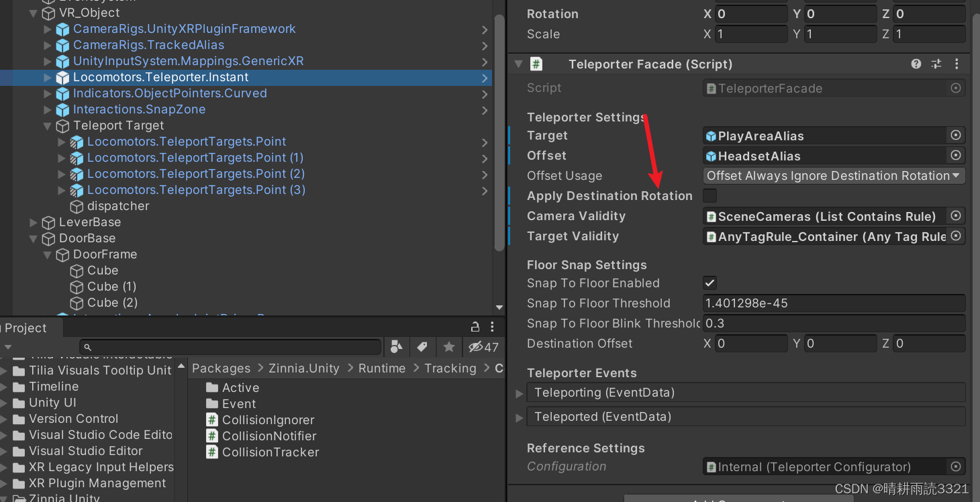Click the Search by Label tag icon
This screenshot has width=980, height=502.
[x=422, y=347]
